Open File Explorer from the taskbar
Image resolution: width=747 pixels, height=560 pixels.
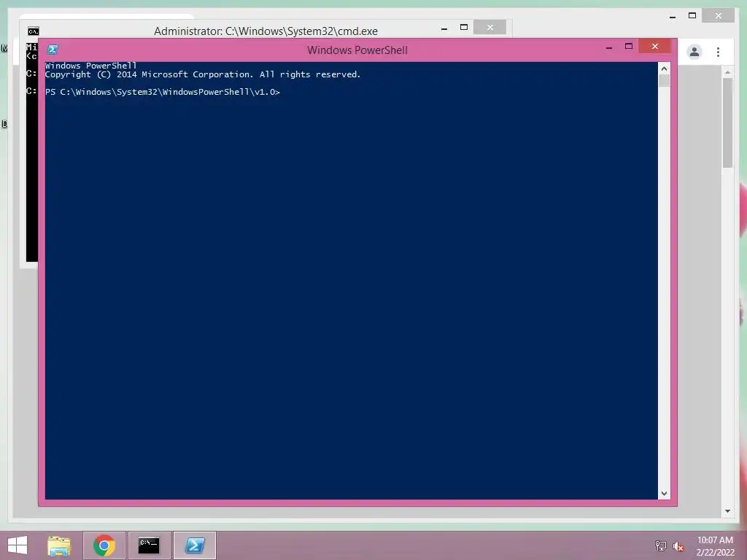click(x=59, y=545)
